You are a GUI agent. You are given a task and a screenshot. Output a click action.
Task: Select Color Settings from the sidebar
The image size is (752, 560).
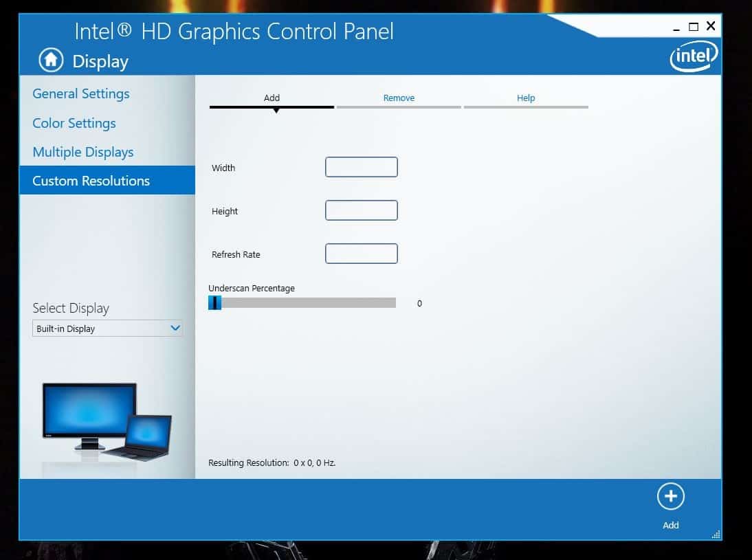[x=74, y=123]
